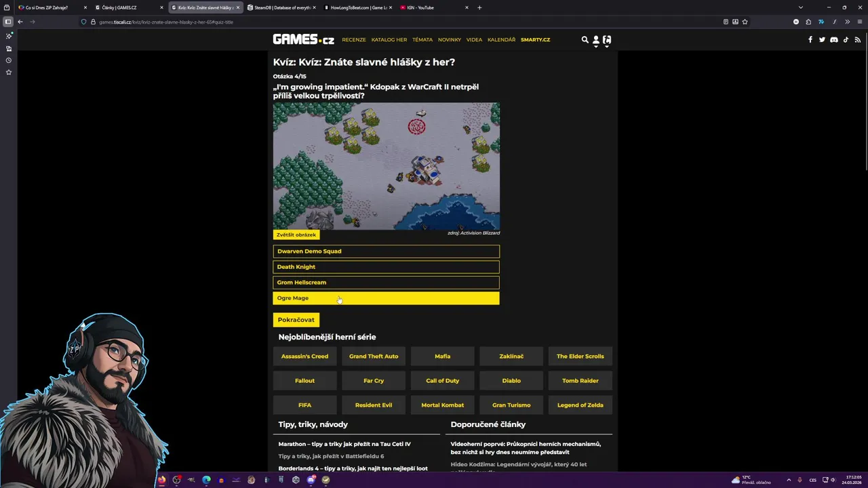The height and width of the screenshot is (488, 868).
Task: Open the user account icon on Games.cz
Action: point(595,40)
